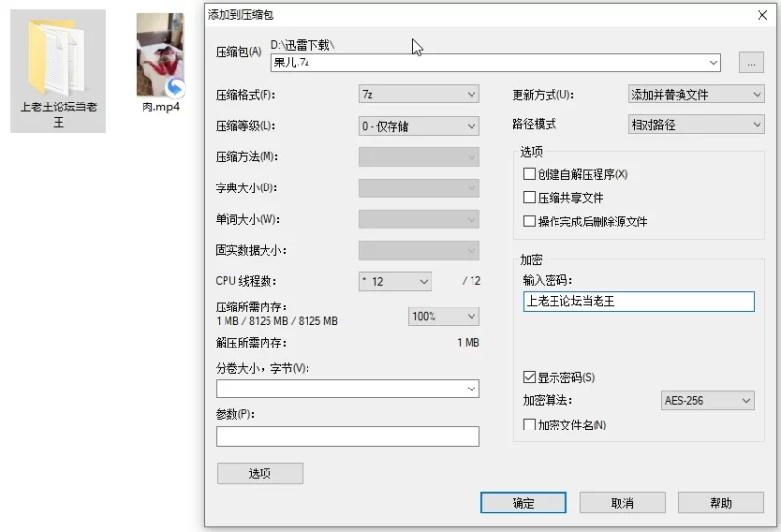Uncheck 显示密码 checkbox
The image size is (781, 532).
(529, 377)
